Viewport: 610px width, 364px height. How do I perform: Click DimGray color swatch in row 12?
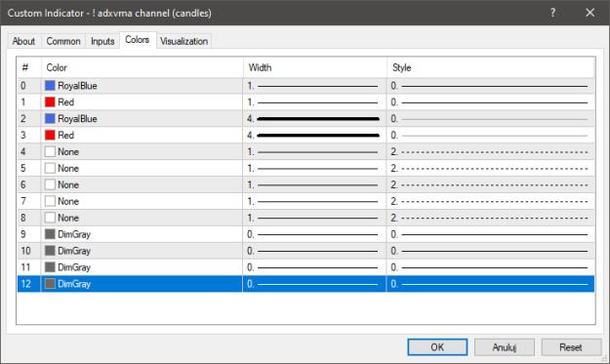50,284
